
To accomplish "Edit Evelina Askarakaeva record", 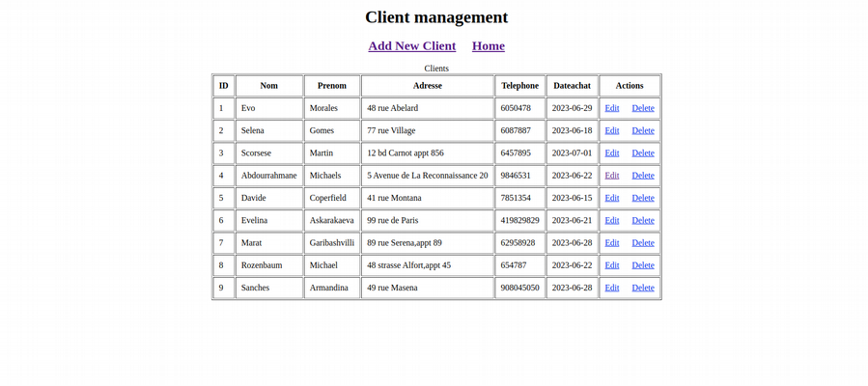I will point(612,220).
